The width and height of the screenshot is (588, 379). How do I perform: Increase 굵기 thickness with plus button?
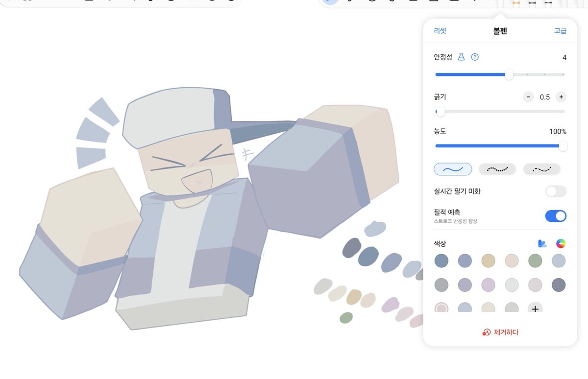tap(562, 97)
